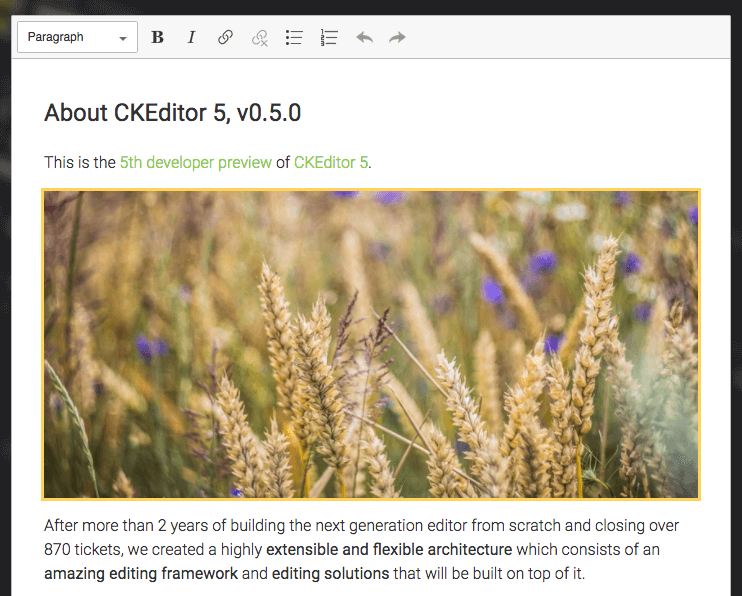The height and width of the screenshot is (596, 742).
Task: Click text 'After more than 2 years'
Action: point(126,525)
